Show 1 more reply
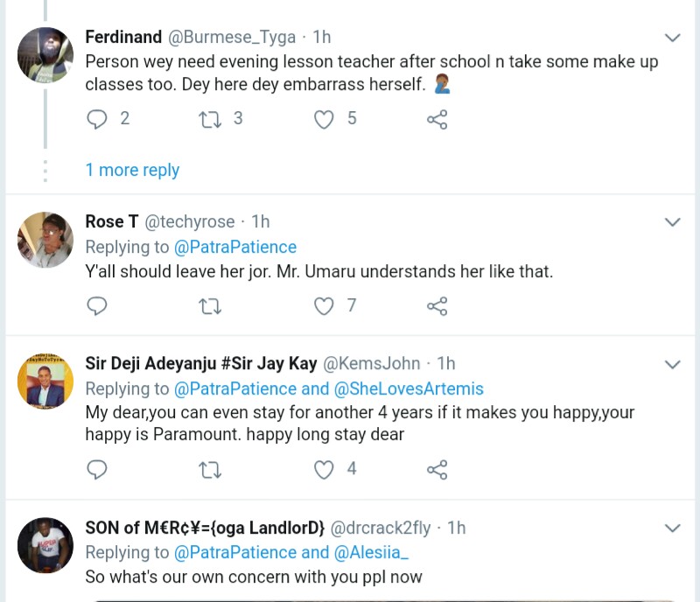Viewport: 700px width, 602px height. (132, 170)
